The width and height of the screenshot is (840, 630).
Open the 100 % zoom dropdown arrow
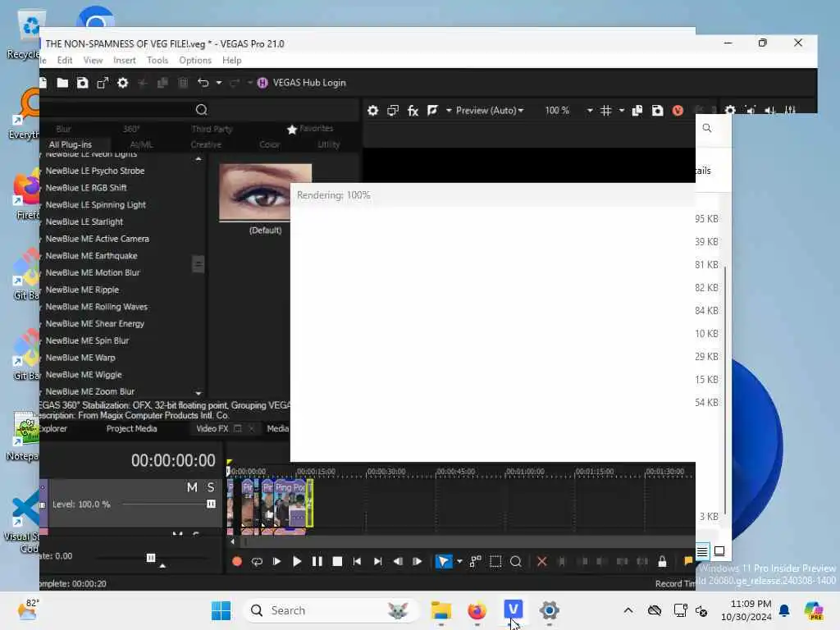pyautogui.click(x=589, y=111)
